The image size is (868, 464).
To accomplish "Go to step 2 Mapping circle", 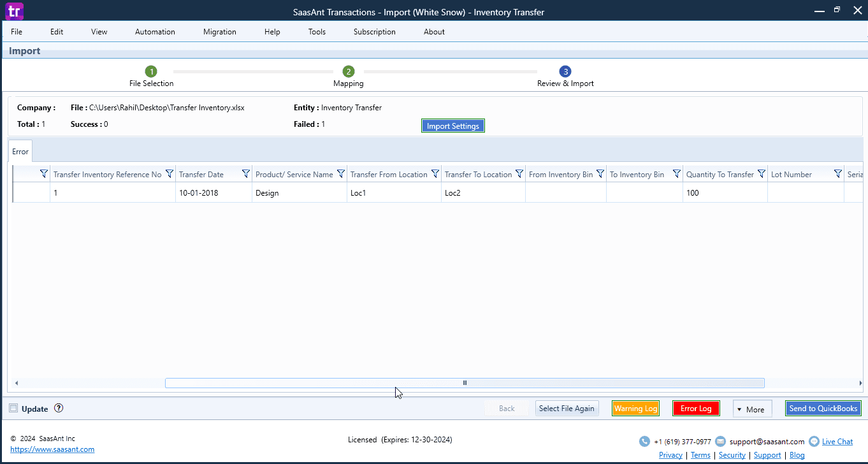I will click(348, 71).
